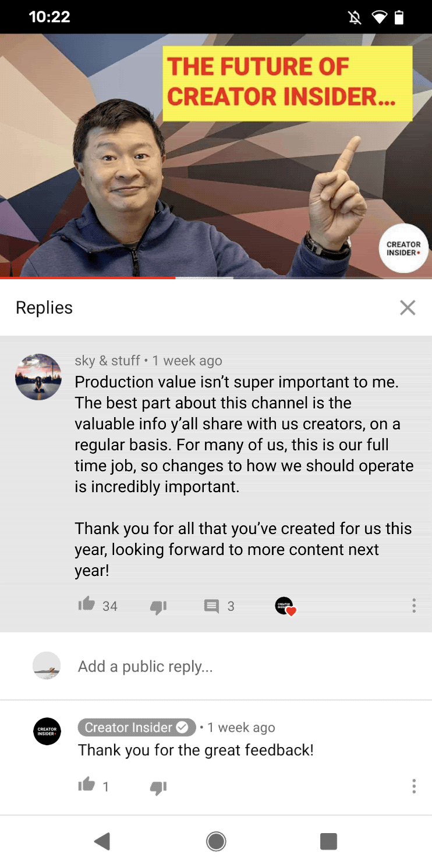Close the Replies panel

click(408, 308)
